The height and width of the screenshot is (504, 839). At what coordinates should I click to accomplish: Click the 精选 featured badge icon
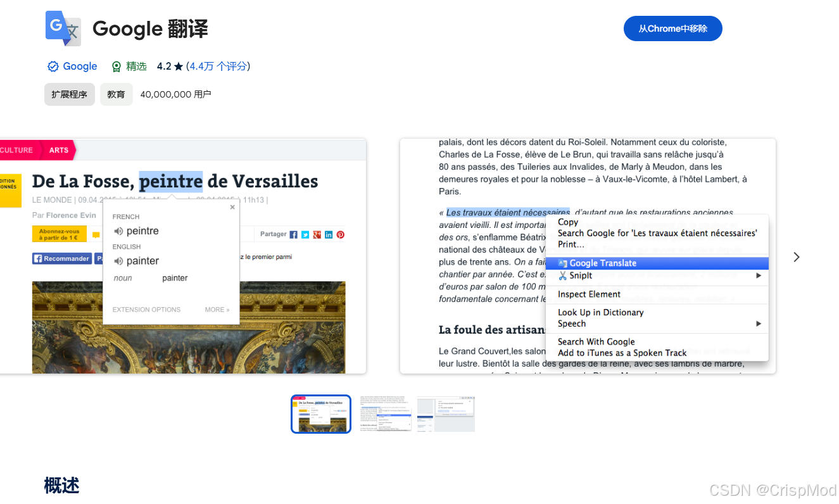116,66
